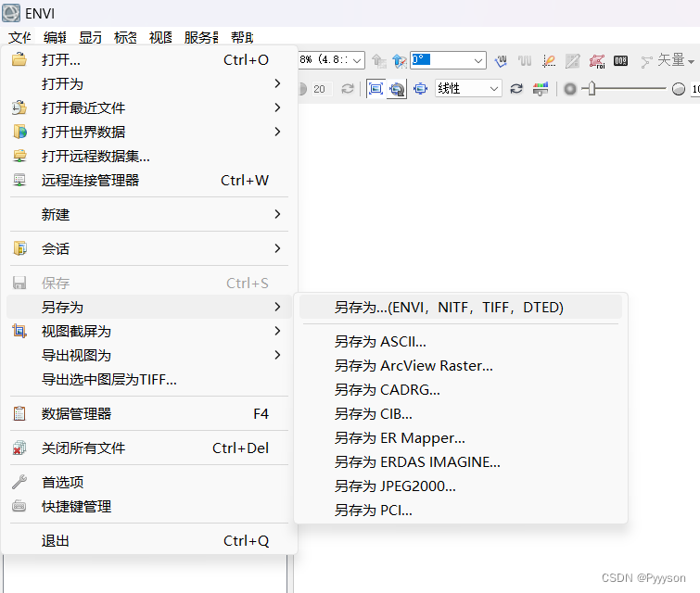Viewport: 700px width, 593px height.
Task: Open the ROI tool icon
Action: click(597, 60)
